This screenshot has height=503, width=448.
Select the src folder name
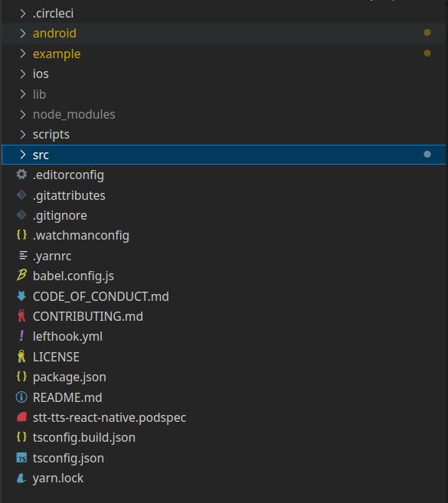(x=41, y=155)
